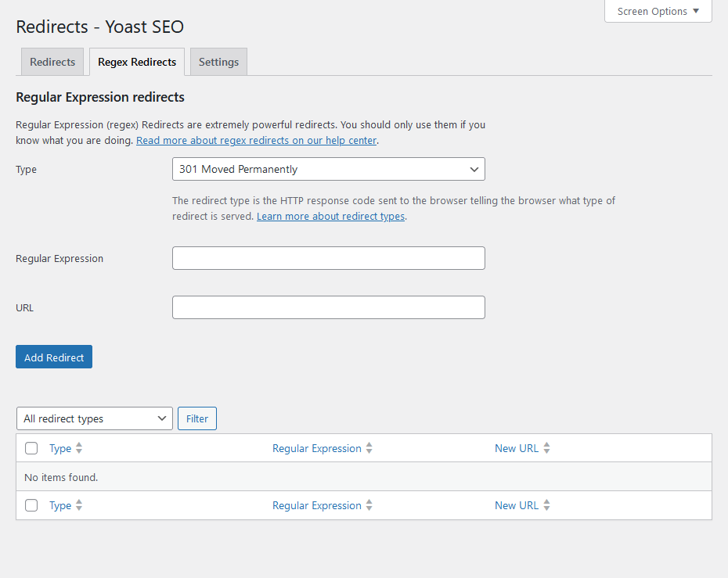Sort by Regular Expression in the table header
Screen dimensions: 728x578
tap(317, 448)
